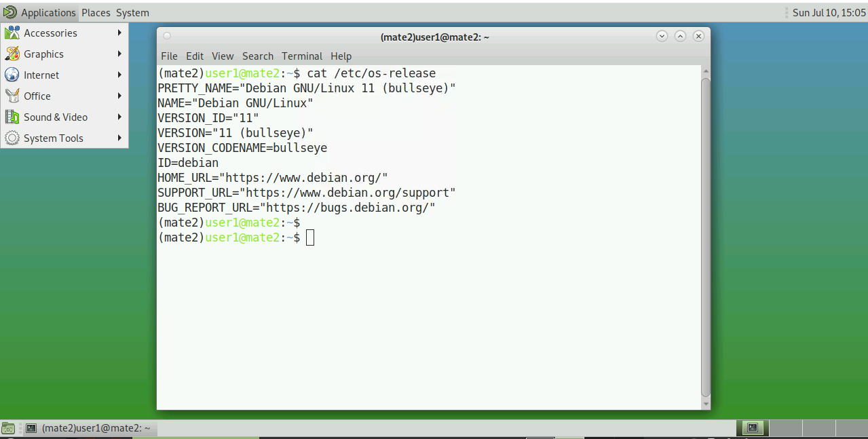Click the Sound & Video icon
This screenshot has width=868, height=439.
tap(12, 117)
